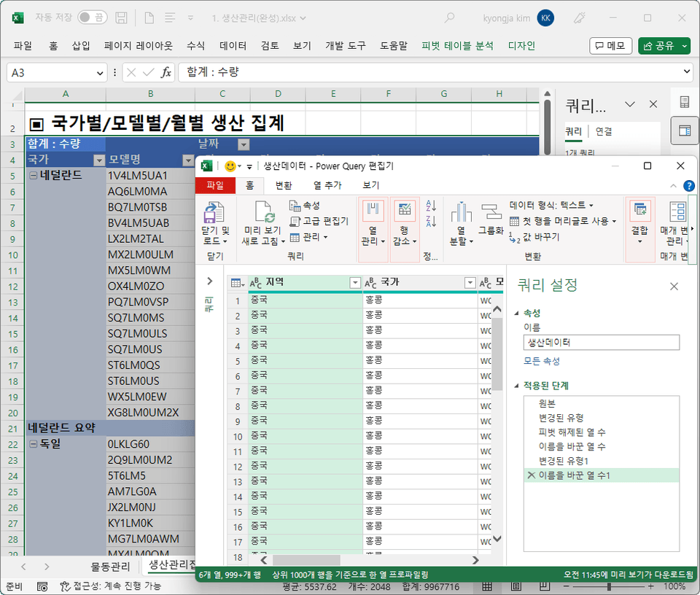700x595 pixels.
Task: Delete the last applied step
Action: pyautogui.click(x=531, y=475)
